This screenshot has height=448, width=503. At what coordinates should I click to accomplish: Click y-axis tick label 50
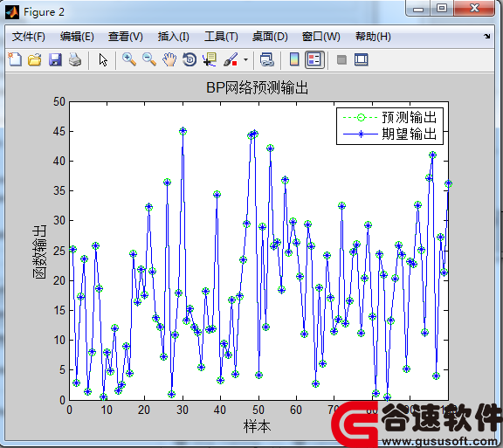[x=59, y=101]
